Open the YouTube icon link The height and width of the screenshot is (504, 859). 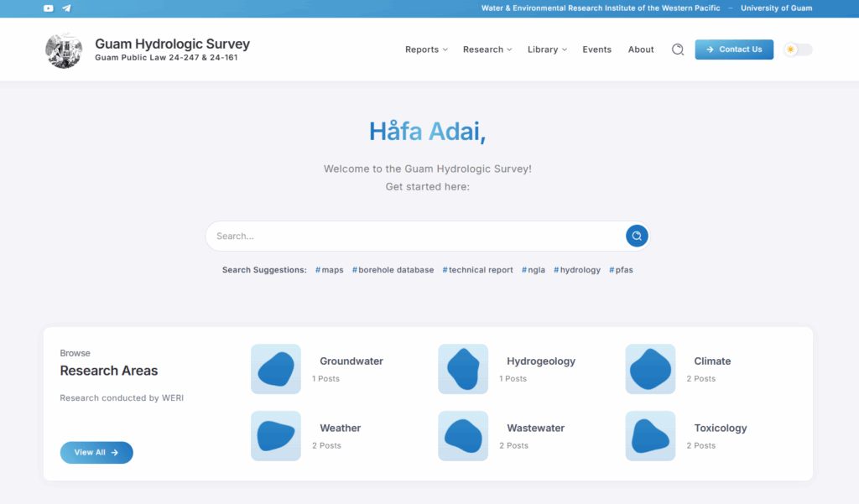49,8
